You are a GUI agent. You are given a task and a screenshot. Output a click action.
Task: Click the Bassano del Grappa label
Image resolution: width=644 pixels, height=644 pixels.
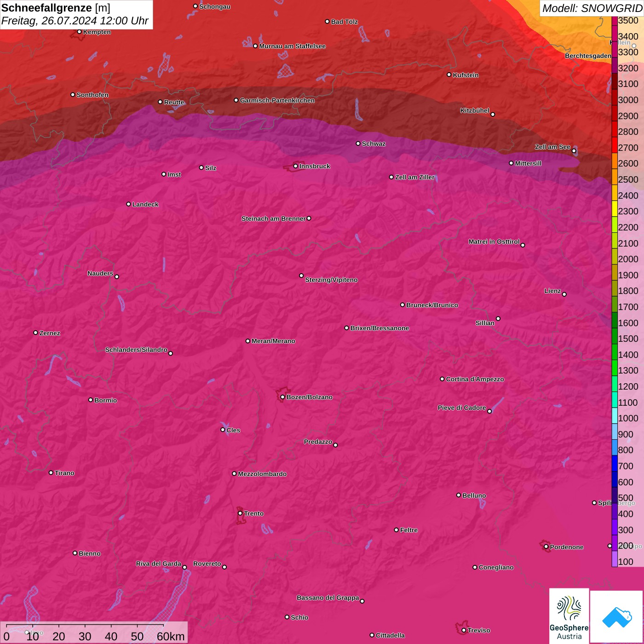coord(328,598)
